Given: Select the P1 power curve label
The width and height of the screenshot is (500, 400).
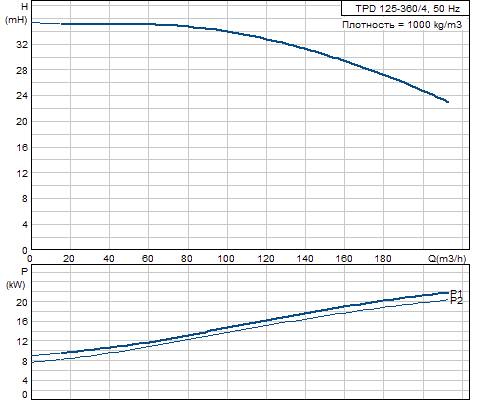Looking at the screenshot, I should (x=456, y=293).
